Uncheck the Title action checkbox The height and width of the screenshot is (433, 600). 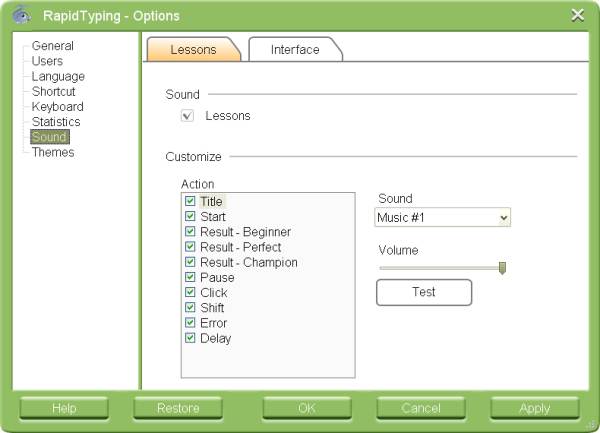(x=190, y=201)
